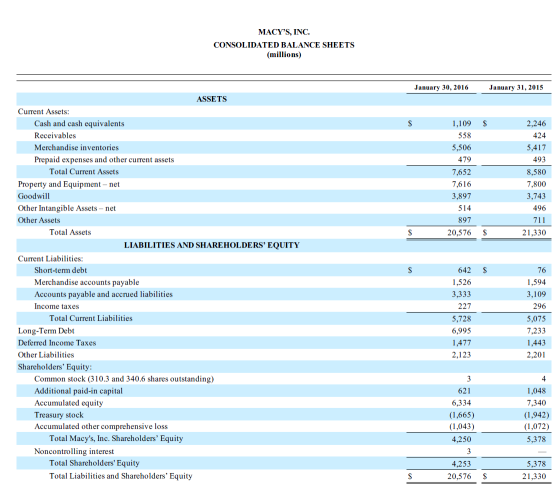Select the Short-term debt label

click(61, 270)
